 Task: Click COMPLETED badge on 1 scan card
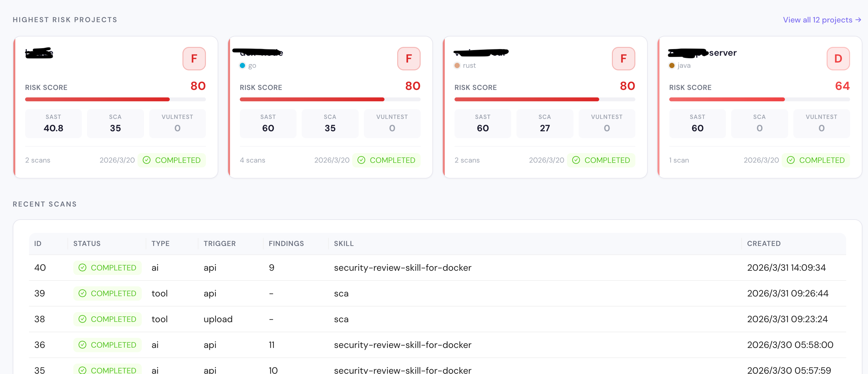(816, 160)
